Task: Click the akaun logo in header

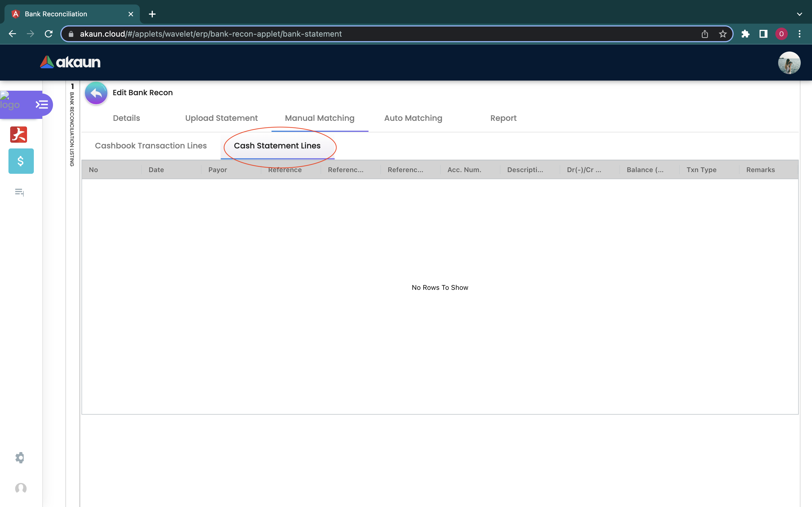Action: (x=70, y=62)
